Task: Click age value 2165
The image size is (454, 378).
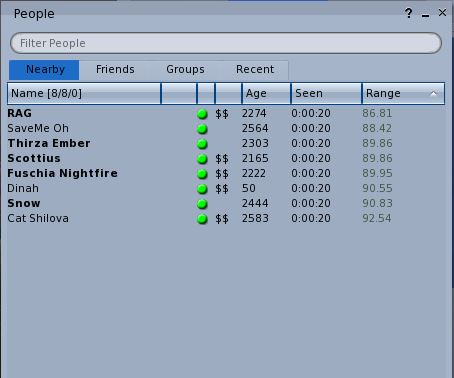Action: (x=255, y=158)
